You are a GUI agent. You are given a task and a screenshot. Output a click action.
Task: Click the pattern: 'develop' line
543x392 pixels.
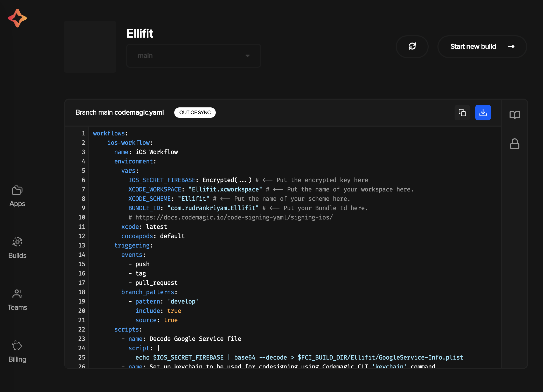[163, 301]
